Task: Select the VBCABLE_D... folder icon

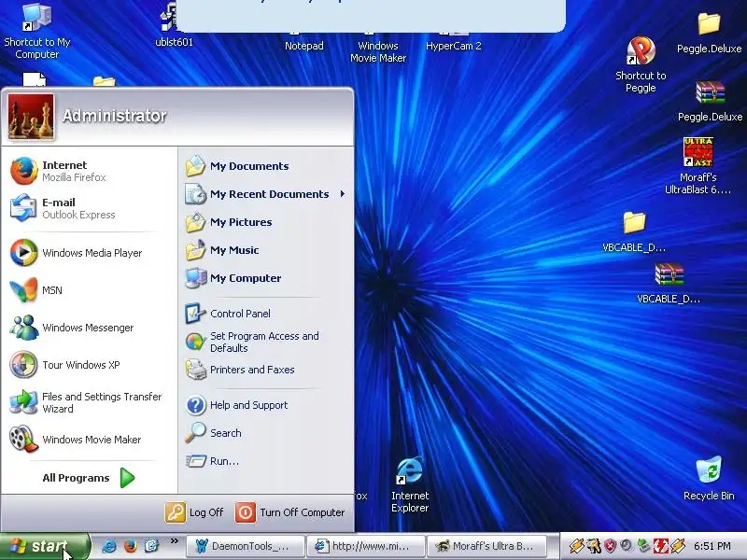Action: point(634,231)
